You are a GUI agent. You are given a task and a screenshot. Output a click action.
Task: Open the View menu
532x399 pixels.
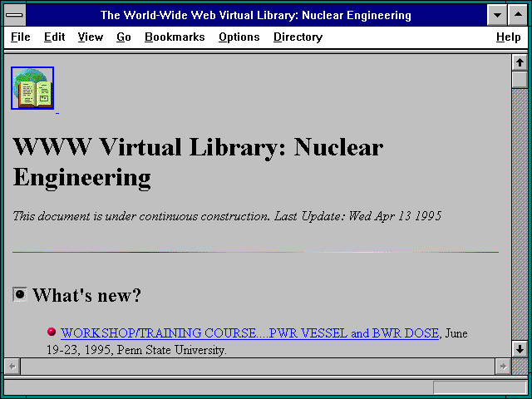pos(91,37)
